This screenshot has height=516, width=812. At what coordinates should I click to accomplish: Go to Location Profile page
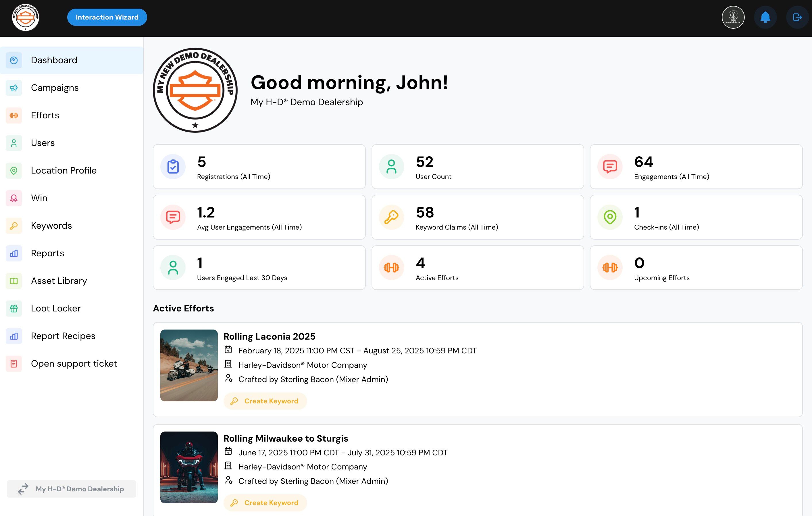coord(64,171)
